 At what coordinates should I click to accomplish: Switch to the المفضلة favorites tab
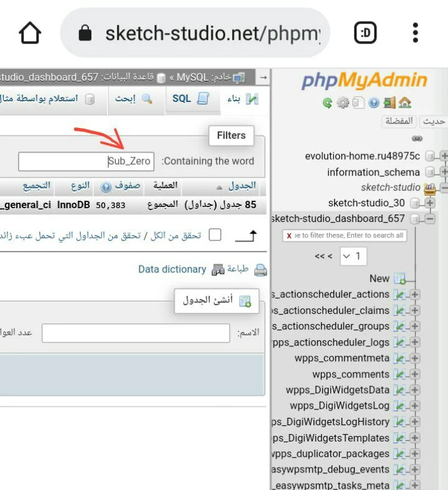[x=399, y=121]
